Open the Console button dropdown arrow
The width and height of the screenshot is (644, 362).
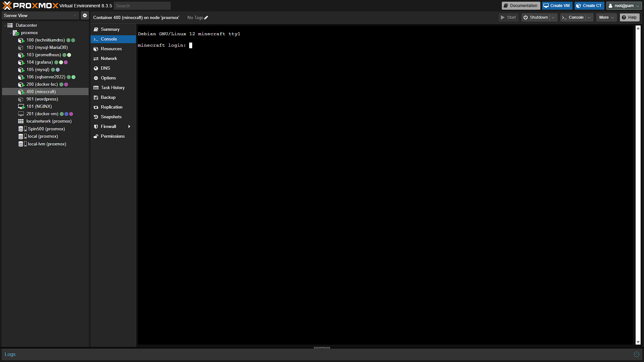pyautogui.click(x=589, y=17)
